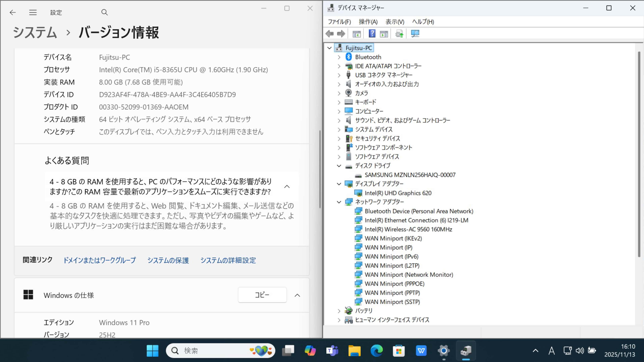Open the Settings navigation hamburger menu
Image resolution: width=644 pixels, height=362 pixels.
click(33, 12)
